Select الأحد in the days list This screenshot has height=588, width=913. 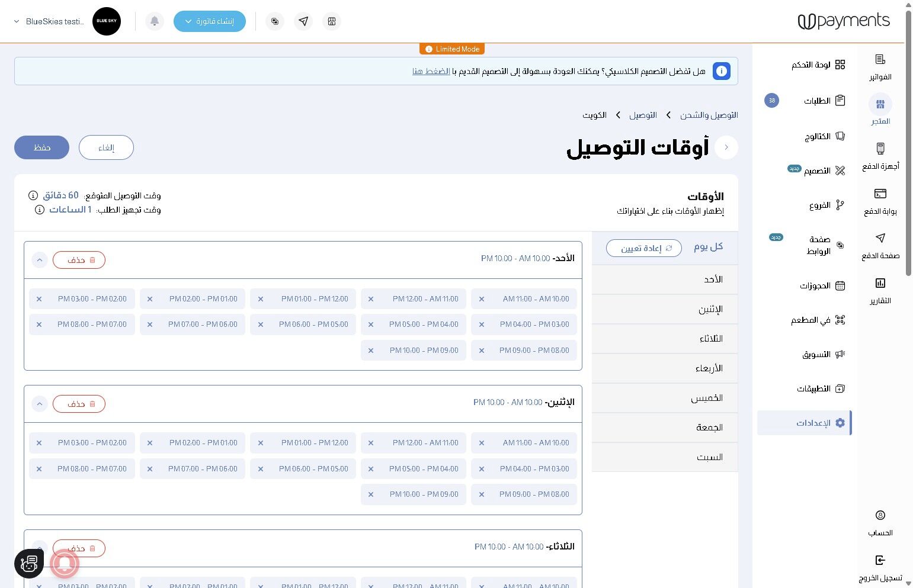point(665,279)
